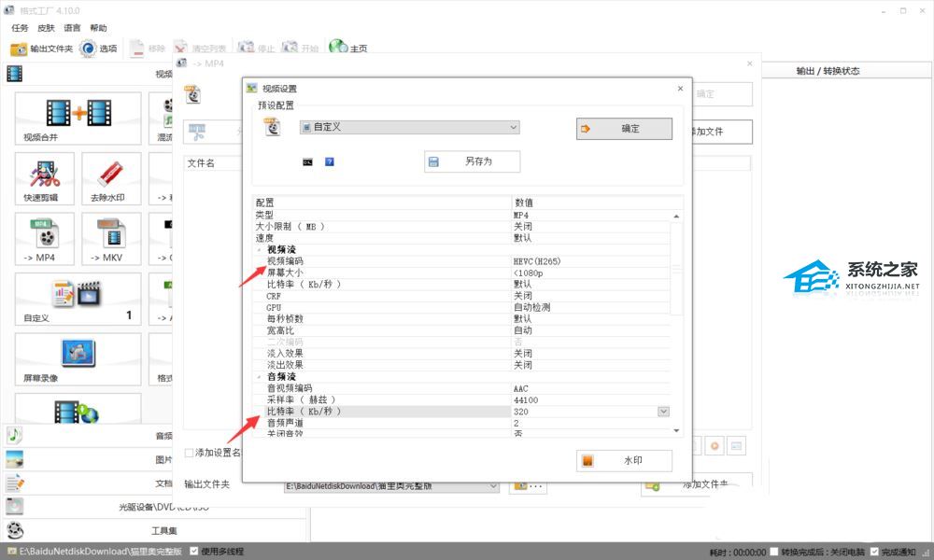Image resolution: width=934 pixels, height=560 pixels.
Task: Choose the -> MP4 conversion icon
Action: click(45, 239)
